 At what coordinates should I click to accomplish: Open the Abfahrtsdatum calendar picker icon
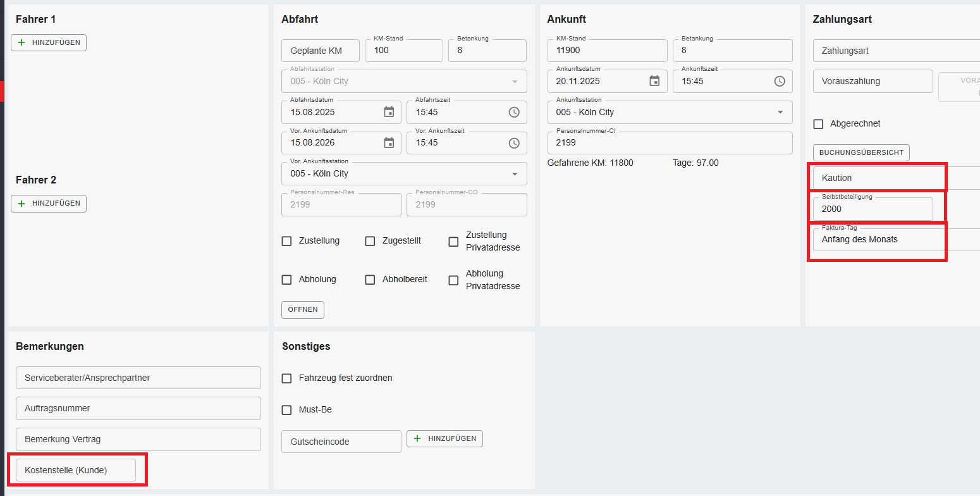[x=389, y=112]
